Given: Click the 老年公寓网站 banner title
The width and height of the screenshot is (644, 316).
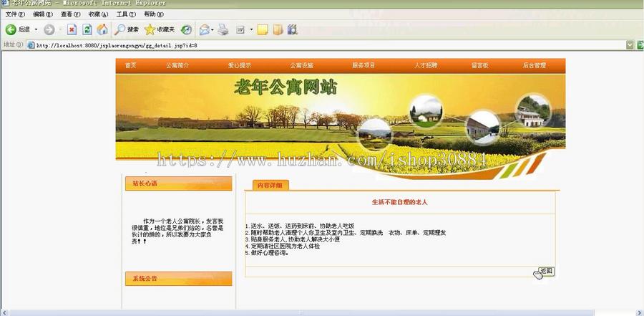Looking at the screenshot, I should (286, 87).
